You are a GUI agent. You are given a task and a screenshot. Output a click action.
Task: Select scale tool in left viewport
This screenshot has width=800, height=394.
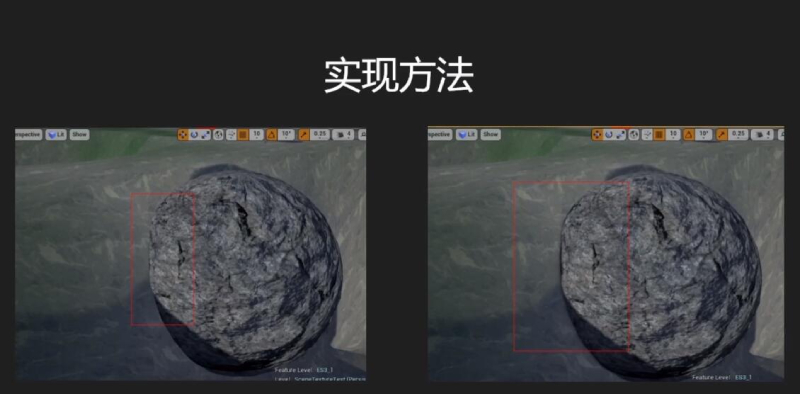pyautogui.click(x=206, y=135)
